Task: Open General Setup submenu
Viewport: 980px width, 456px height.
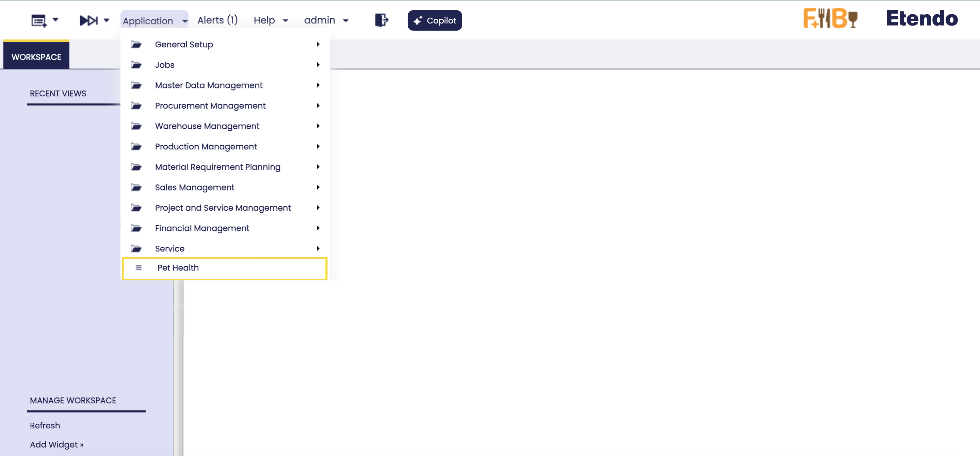Action: pyautogui.click(x=225, y=44)
